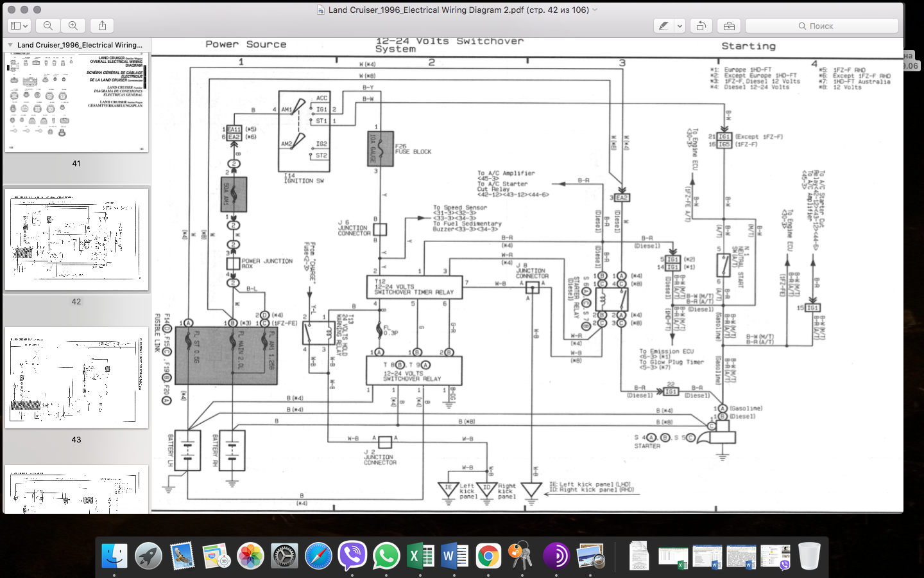Screen dimensions: 924x578
Task: Click '12-24 Volts Switchover System' heading
Action: point(449,44)
